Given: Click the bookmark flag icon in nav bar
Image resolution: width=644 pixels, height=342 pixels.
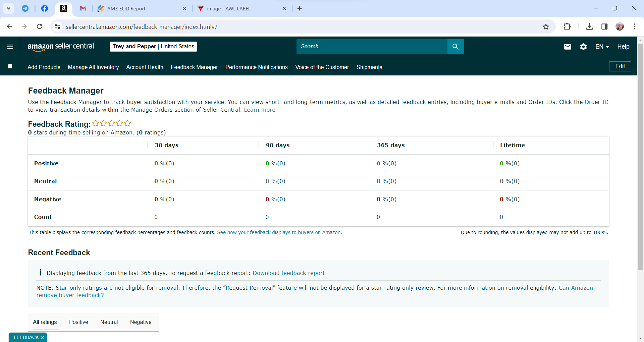Looking at the screenshot, I should (10, 66).
